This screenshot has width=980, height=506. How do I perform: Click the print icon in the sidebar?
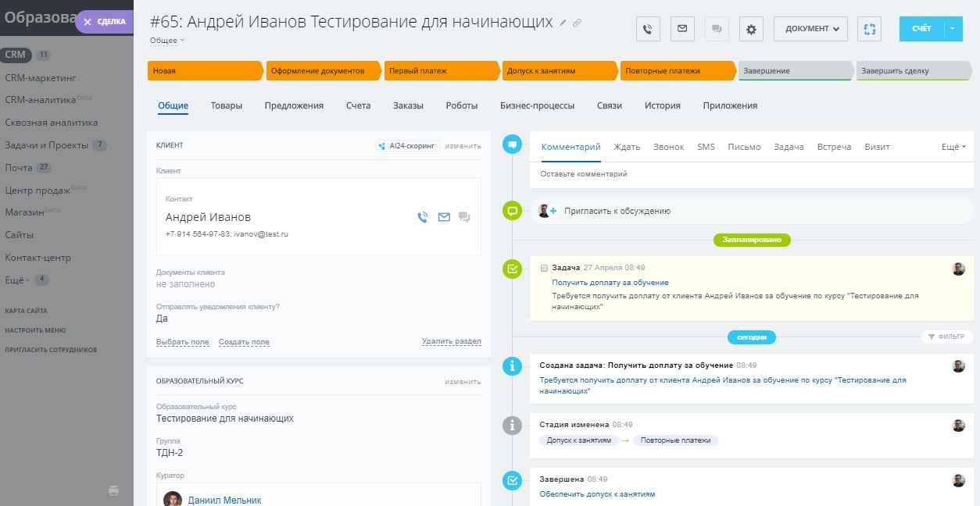113,490
